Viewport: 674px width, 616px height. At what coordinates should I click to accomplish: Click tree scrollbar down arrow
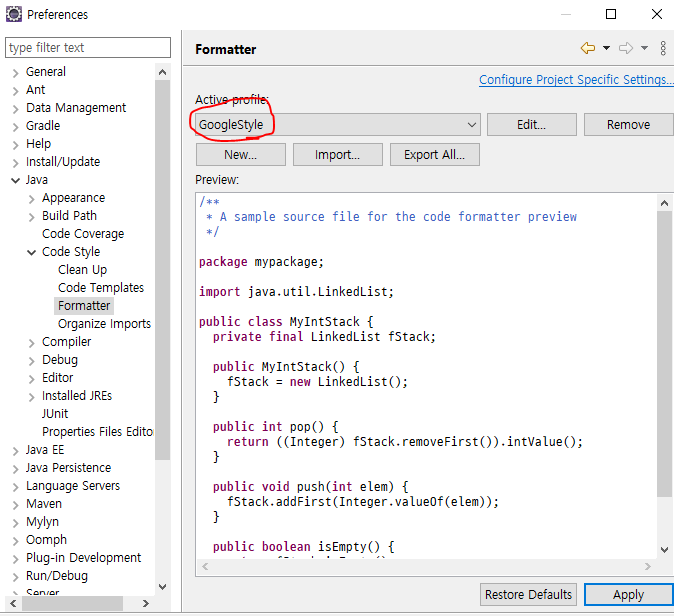162,587
